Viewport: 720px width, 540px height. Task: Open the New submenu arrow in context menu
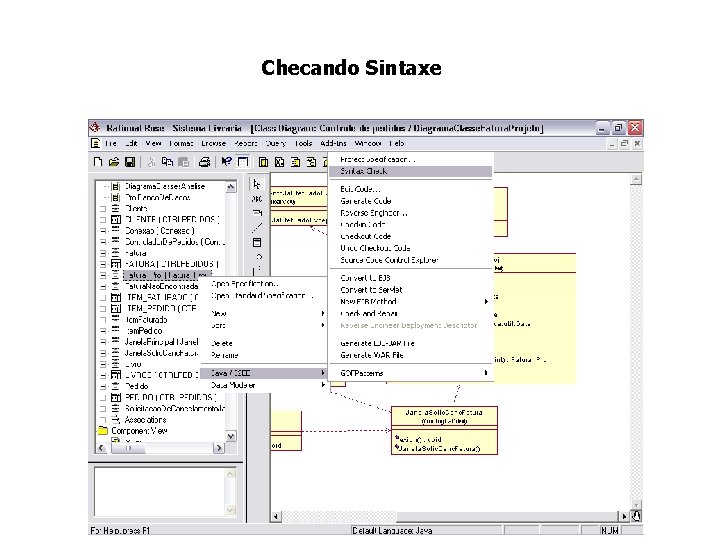click(323, 314)
